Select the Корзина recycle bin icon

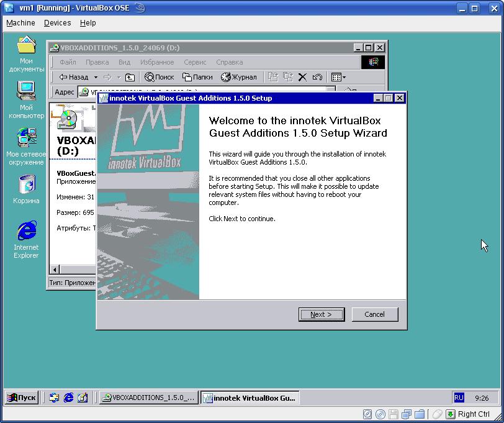(26, 189)
